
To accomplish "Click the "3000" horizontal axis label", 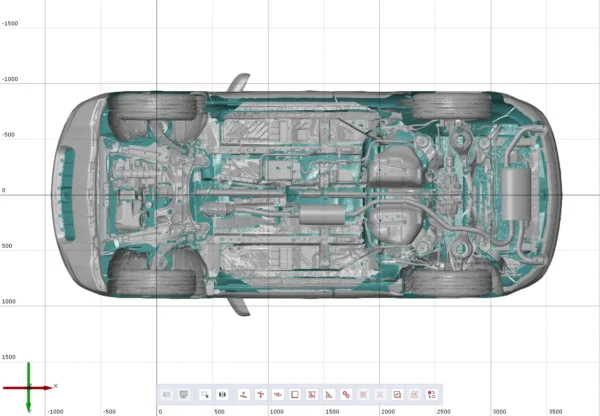I will click(499, 412).
